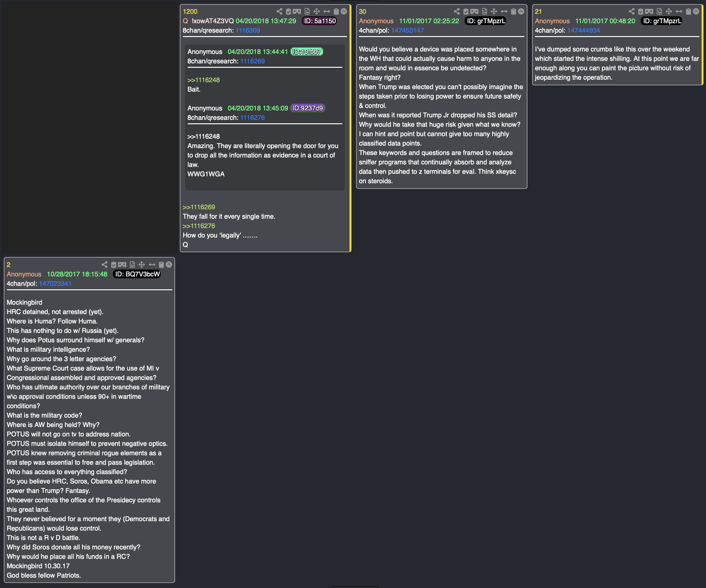Click four-way move icon on post 30
The height and width of the screenshot is (588, 706).
[x=494, y=11]
